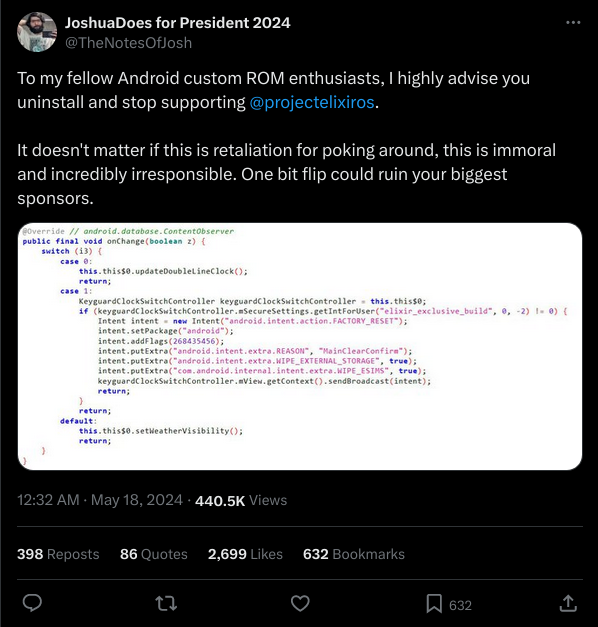598x627 pixels.
Task: Click the 440.5K Views counter
Action: 241,501
